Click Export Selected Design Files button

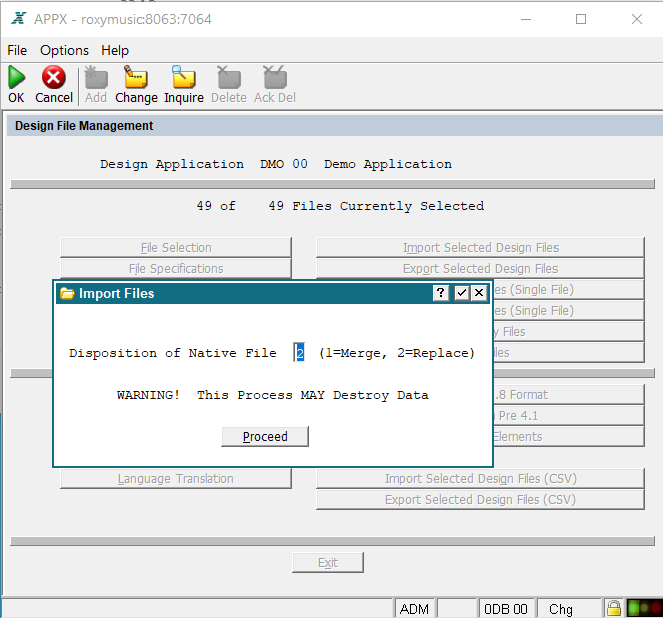click(x=480, y=268)
